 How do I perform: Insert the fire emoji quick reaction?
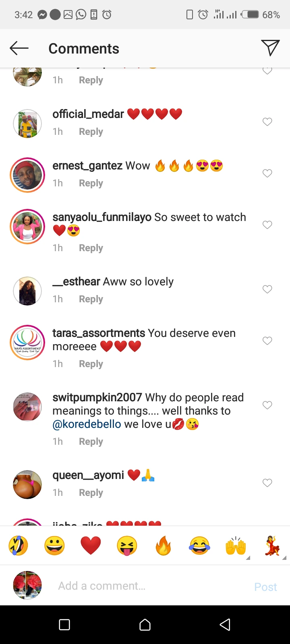163,546
